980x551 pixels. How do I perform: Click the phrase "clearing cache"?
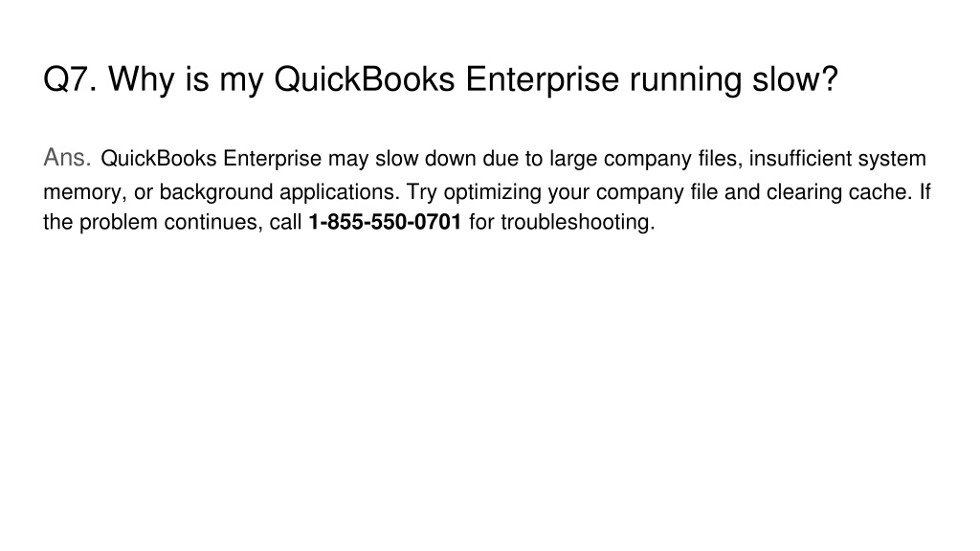[x=836, y=191]
